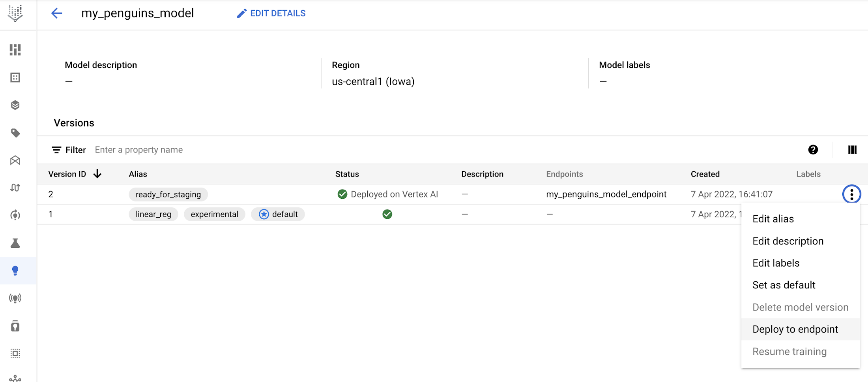Open the Labeling tasks tag sidebar icon
Image resolution: width=868 pixels, height=382 pixels.
(15, 133)
